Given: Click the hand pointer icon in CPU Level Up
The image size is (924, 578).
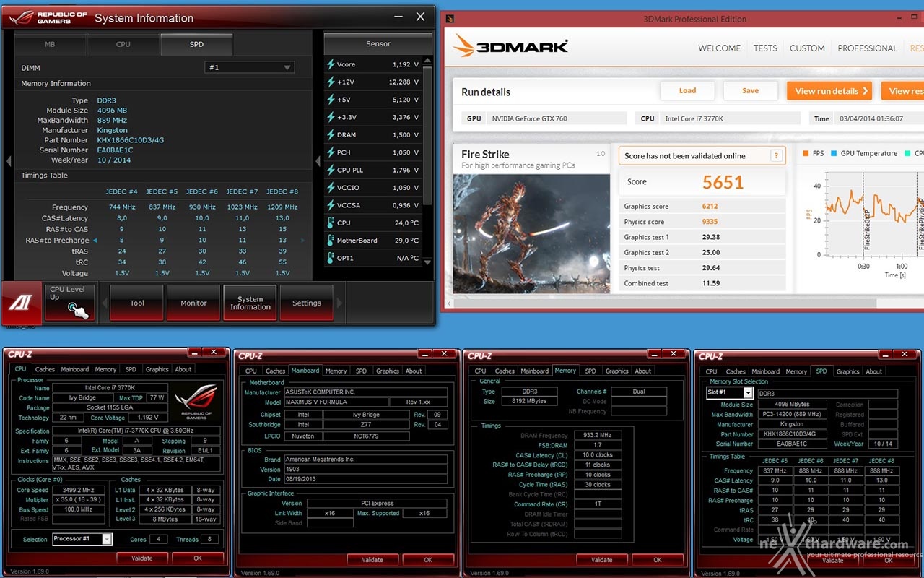Looking at the screenshot, I should point(78,309).
